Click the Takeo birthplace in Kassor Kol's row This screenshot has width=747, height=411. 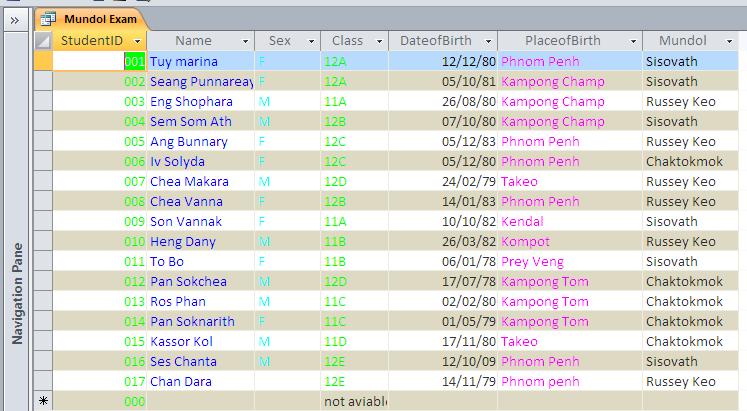tap(519, 341)
